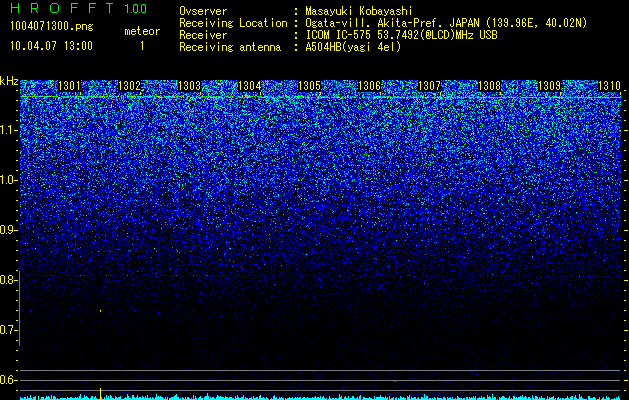Viewport: 629px width, 400px height.
Task: Click the 1301 time marker
Action: [69, 86]
